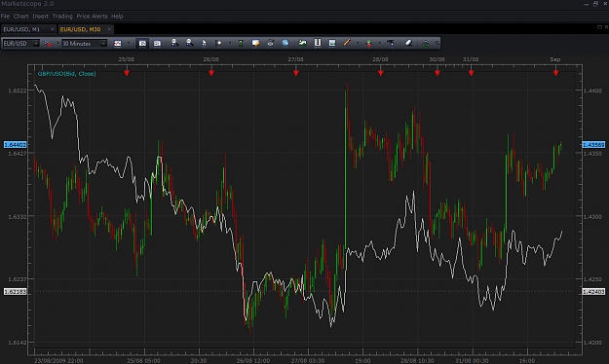Image resolution: width=609 pixels, height=364 pixels.
Task: Click the 26/08 12:00 time axis label
Action: [253, 360]
